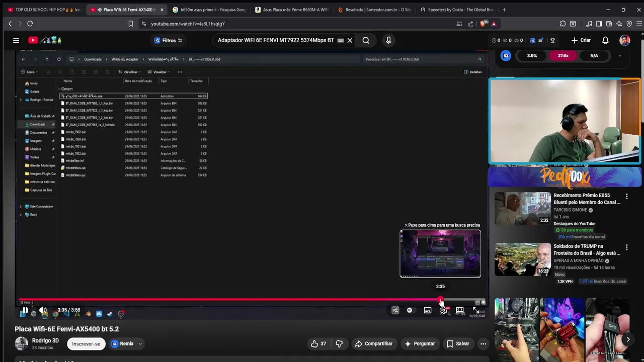Click the 3.9% stat pill
This screenshot has width=644, height=362.
click(x=532, y=56)
